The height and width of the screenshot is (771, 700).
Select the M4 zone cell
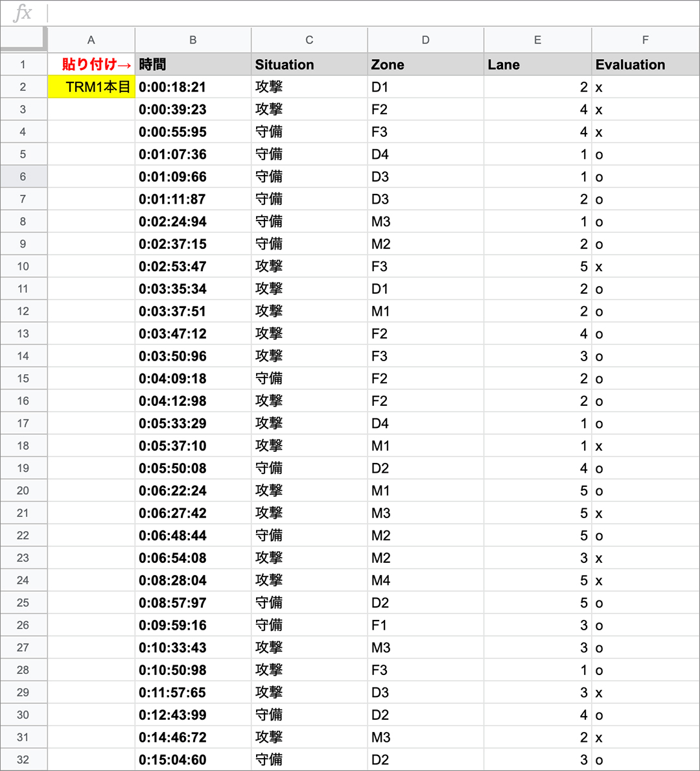(x=425, y=580)
